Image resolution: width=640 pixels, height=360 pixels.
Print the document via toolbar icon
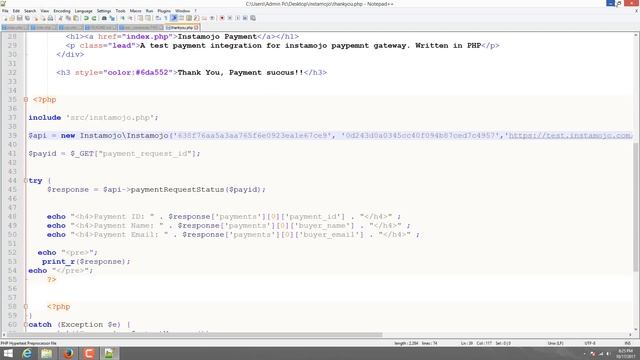(50, 18)
